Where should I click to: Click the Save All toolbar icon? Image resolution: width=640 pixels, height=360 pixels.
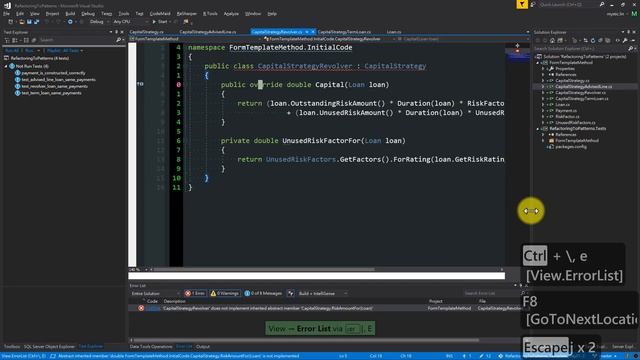click(36, 22)
